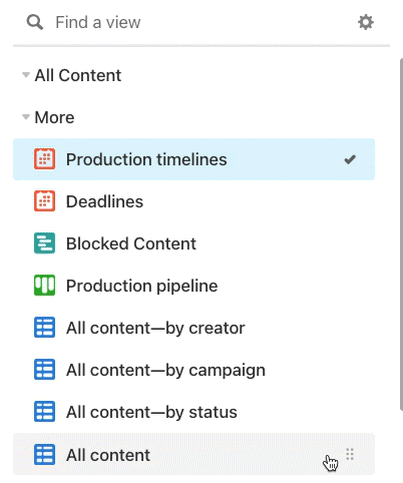Click the search magnifier icon

click(x=35, y=22)
